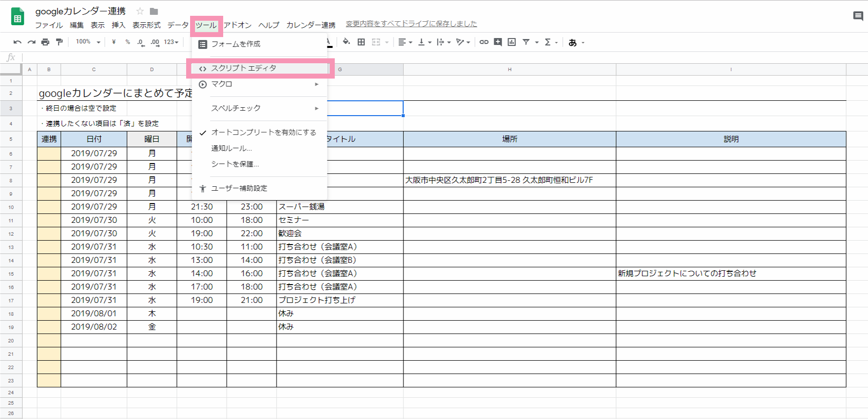
Task: Open the カレンダー連携 custom menu
Action: 311,25
